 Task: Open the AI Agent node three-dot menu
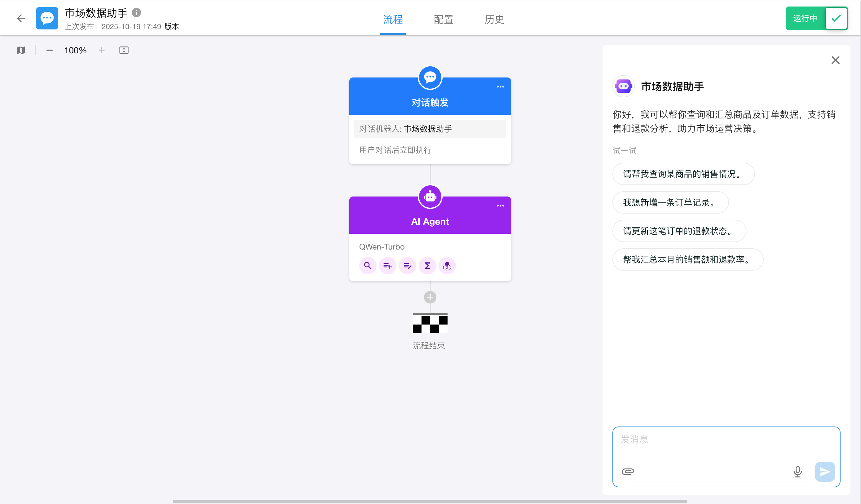[x=500, y=206]
